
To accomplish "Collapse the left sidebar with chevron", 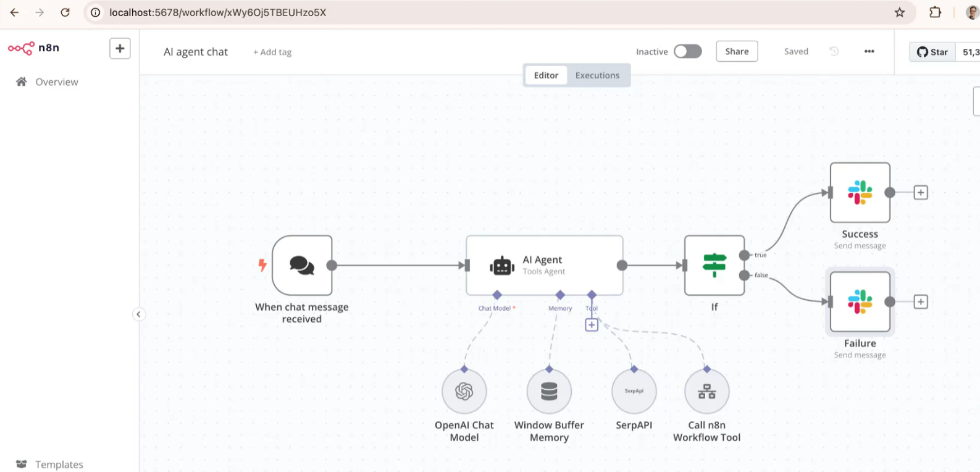I will [x=138, y=314].
